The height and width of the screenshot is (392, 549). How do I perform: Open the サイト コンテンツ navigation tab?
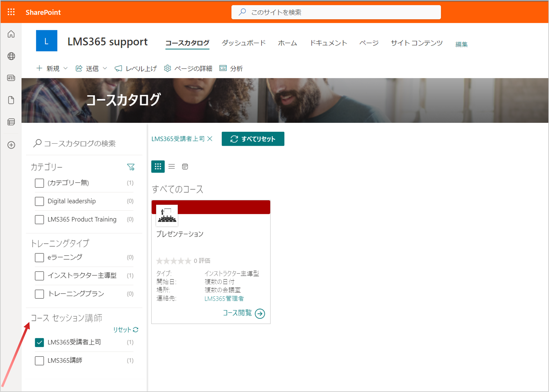[417, 43]
